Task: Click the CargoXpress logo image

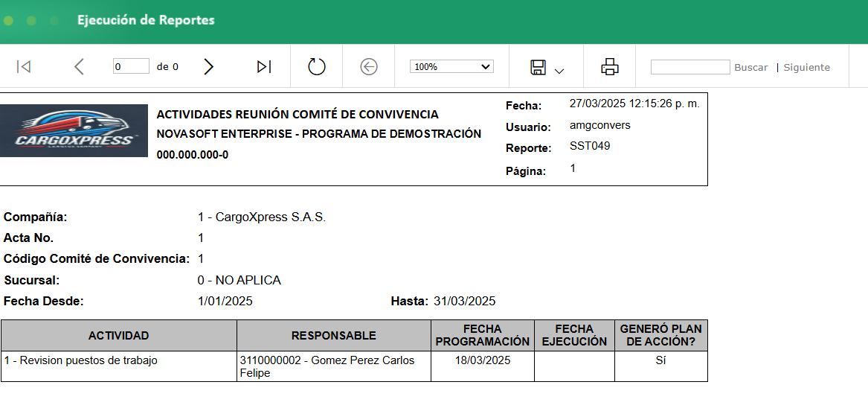Action: coord(74,131)
